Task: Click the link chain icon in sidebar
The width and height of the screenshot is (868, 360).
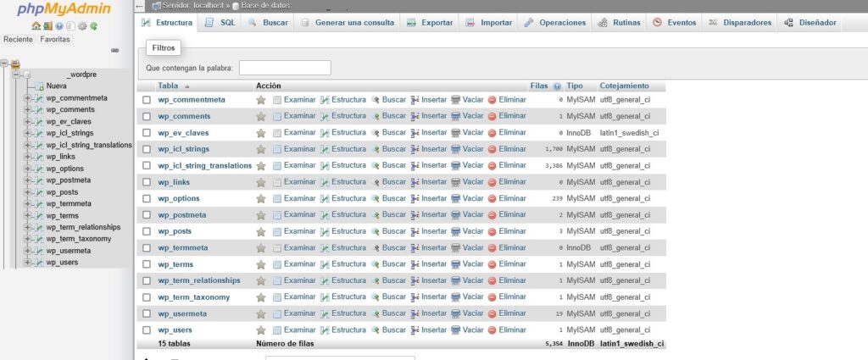Action: tap(114, 50)
